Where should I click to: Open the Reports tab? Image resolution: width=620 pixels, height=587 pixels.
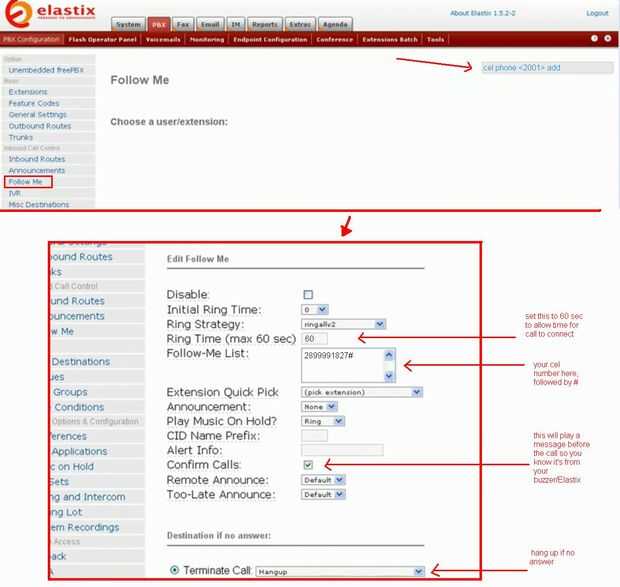click(x=265, y=24)
